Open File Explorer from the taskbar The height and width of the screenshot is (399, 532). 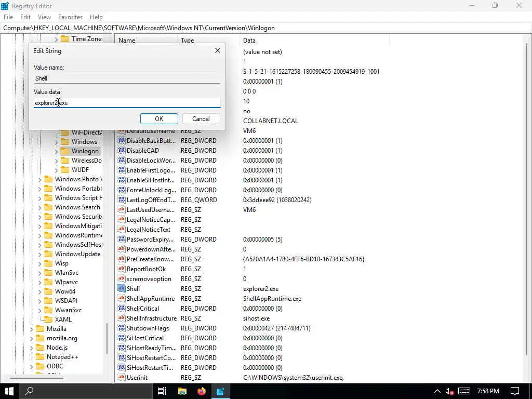pos(182,391)
